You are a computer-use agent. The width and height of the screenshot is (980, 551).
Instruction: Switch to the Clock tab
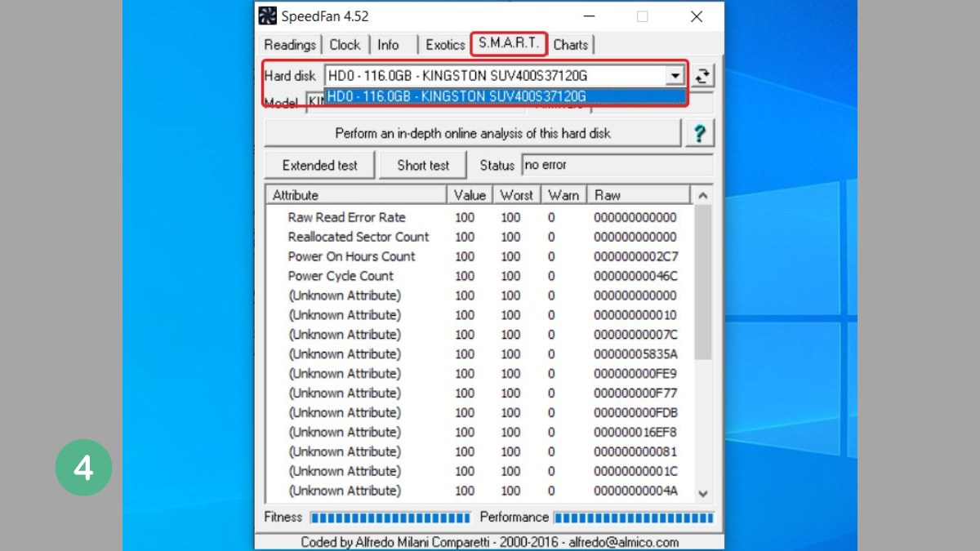tap(345, 45)
